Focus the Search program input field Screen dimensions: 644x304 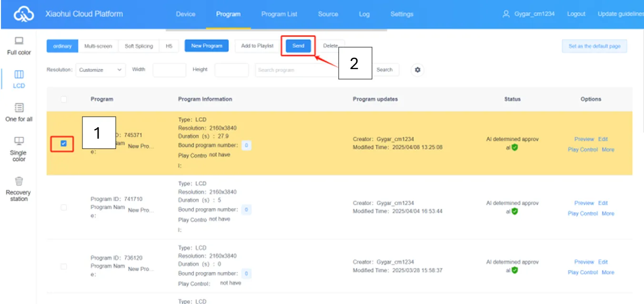point(297,70)
